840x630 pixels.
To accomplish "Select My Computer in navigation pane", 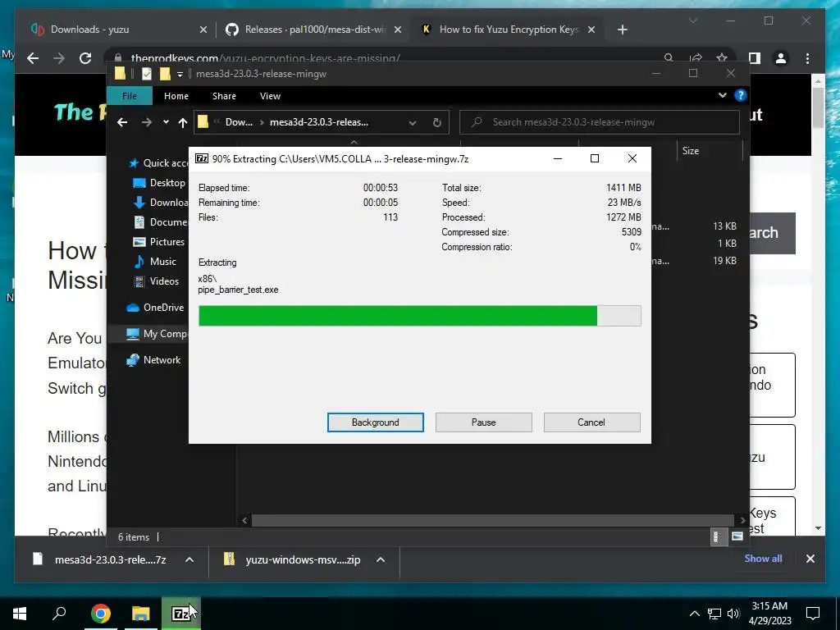I will [157, 334].
